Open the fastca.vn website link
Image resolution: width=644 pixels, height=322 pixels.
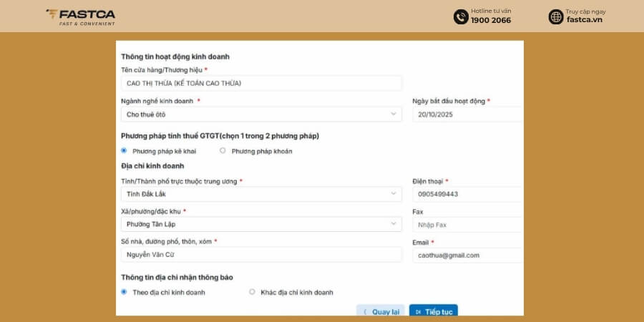[x=585, y=20]
